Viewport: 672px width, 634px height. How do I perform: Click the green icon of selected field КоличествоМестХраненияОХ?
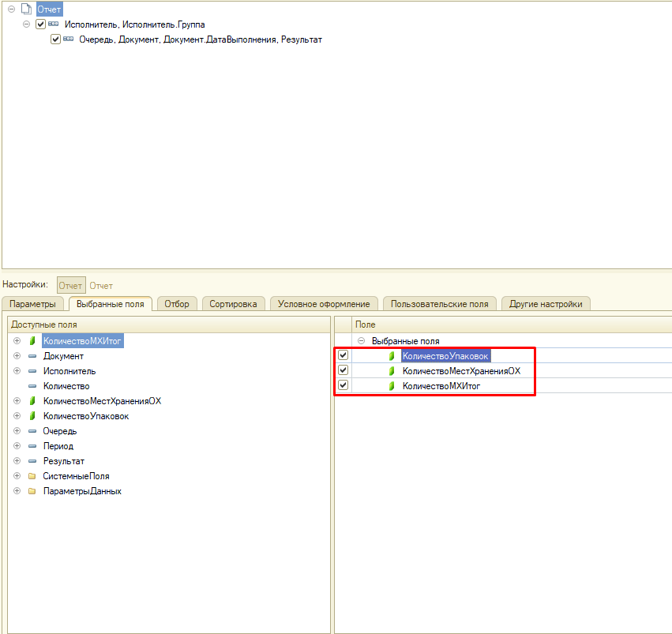[392, 371]
